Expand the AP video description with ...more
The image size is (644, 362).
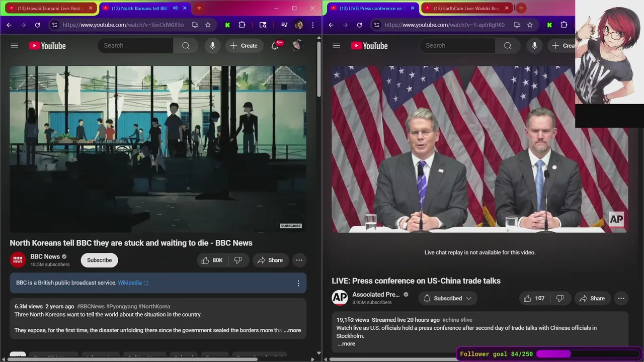click(x=346, y=344)
